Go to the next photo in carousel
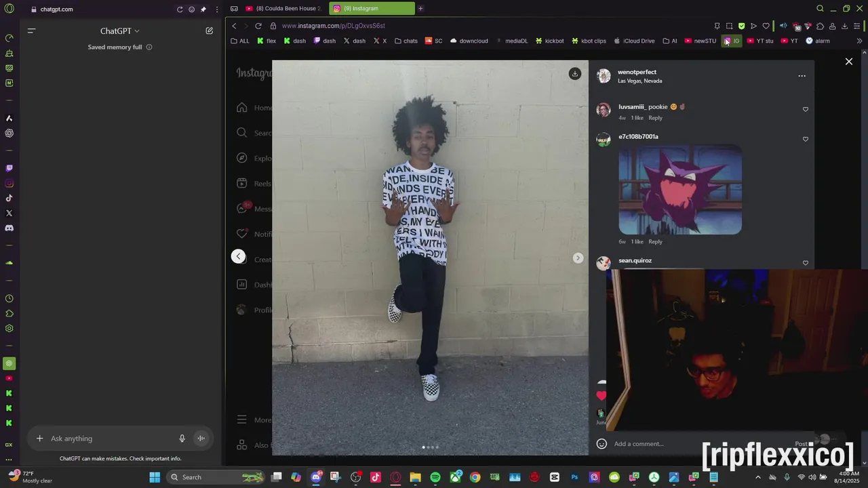Viewport: 868px width, 488px height. pyautogui.click(x=578, y=258)
